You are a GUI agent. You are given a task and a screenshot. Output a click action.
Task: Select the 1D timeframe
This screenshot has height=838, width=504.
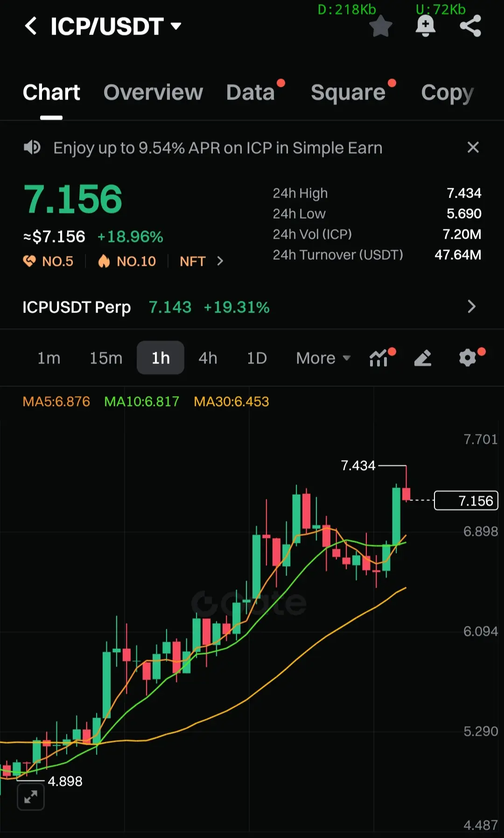pos(257,358)
